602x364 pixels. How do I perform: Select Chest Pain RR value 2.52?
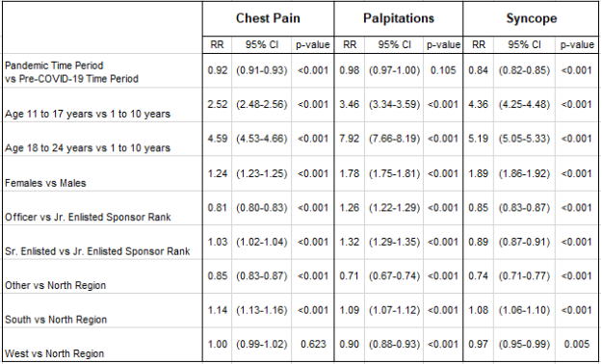click(218, 104)
